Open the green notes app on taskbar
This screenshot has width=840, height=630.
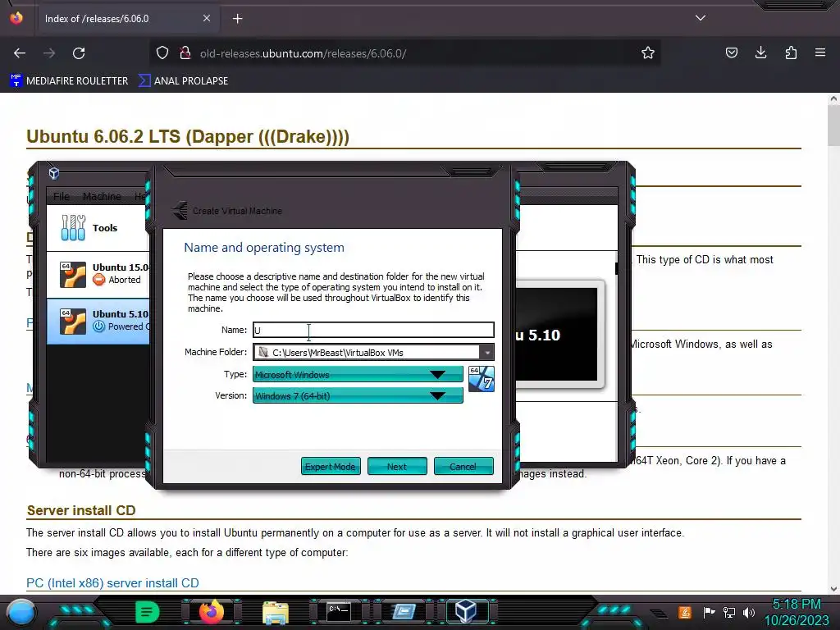click(x=148, y=612)
